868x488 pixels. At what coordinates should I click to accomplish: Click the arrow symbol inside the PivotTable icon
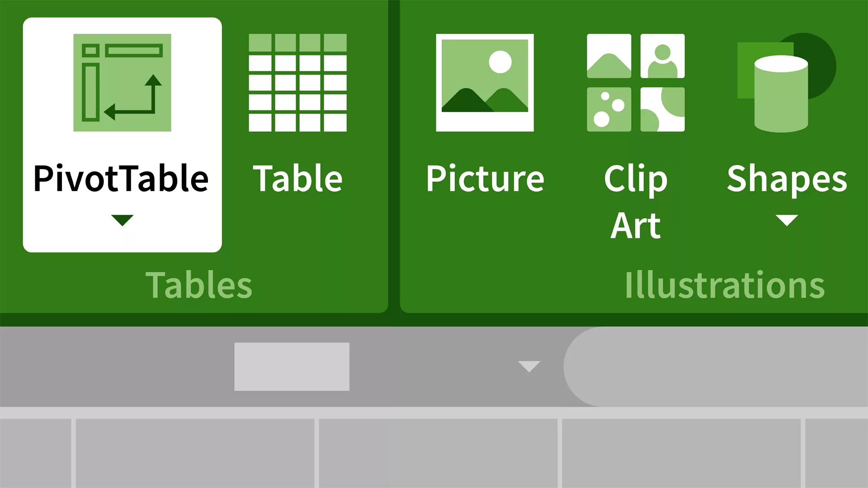pyautogui.click(x=136, y=102)
